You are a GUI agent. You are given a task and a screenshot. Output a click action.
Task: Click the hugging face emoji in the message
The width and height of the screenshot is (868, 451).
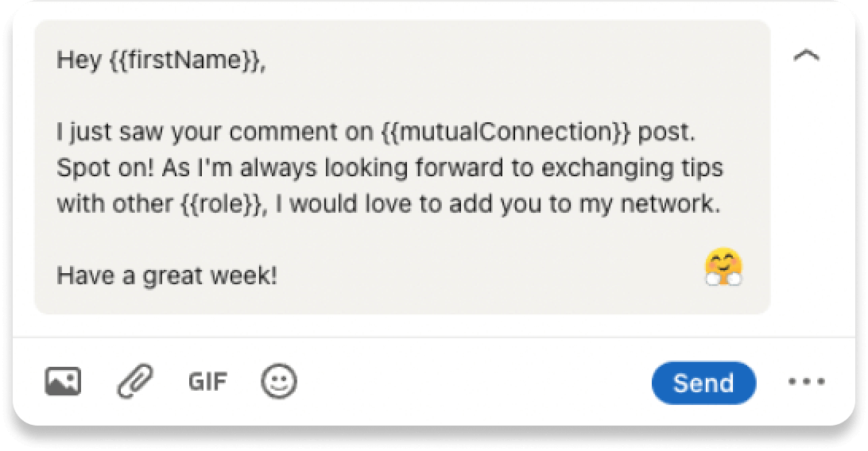723,268
